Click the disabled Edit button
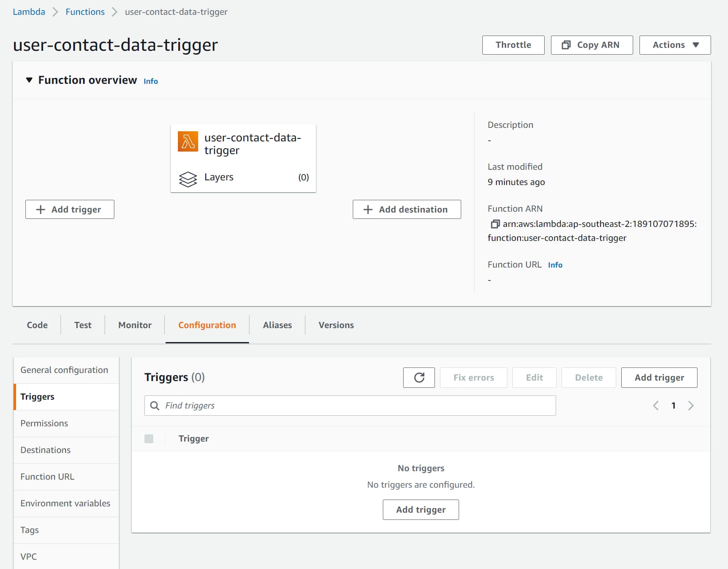Viewport: 728px width, 569px height. pyautogui.click(x=534, y=378)
